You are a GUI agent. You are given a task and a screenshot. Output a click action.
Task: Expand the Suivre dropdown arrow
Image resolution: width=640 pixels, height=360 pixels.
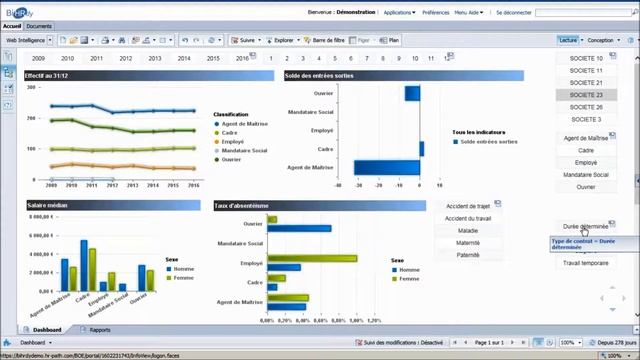point(259,40)
